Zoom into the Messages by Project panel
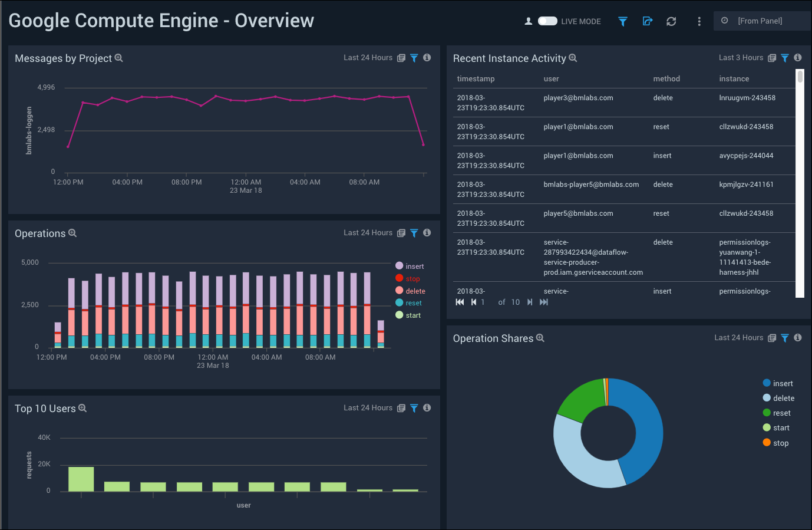This screenshot has height=530, width=812. 119,58
